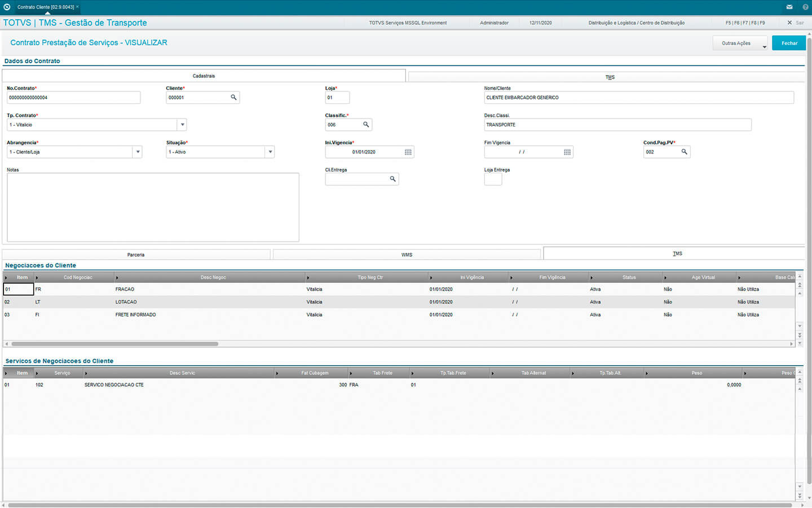The image size is (812, 508).
Task: Click the Ativa status of LOTACAO row
Action: [x=595, y=302]
